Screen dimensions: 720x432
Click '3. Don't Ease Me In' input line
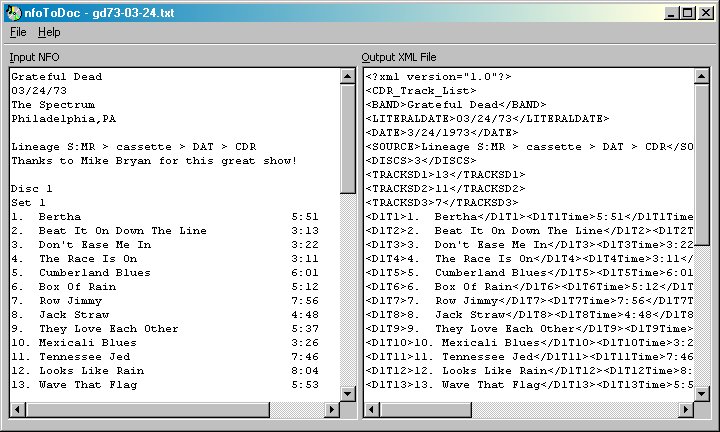point(81,245)
